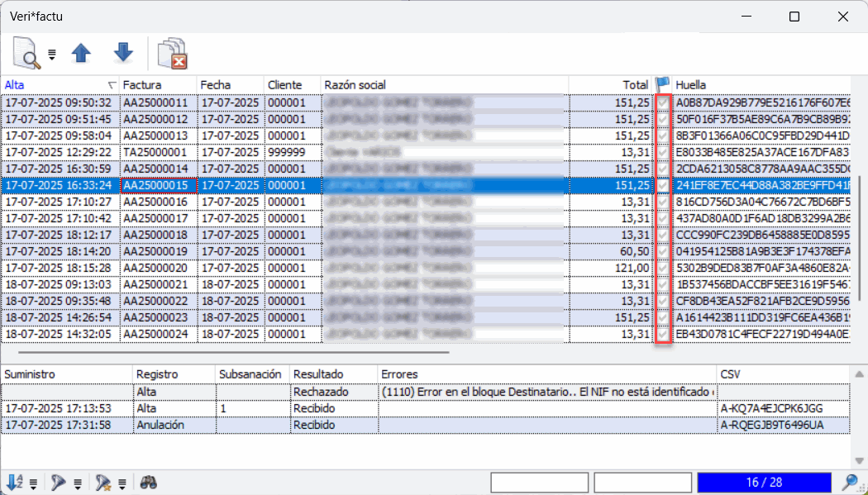Click the invoice grid vertical scrollbar thumb

(860, 239)
